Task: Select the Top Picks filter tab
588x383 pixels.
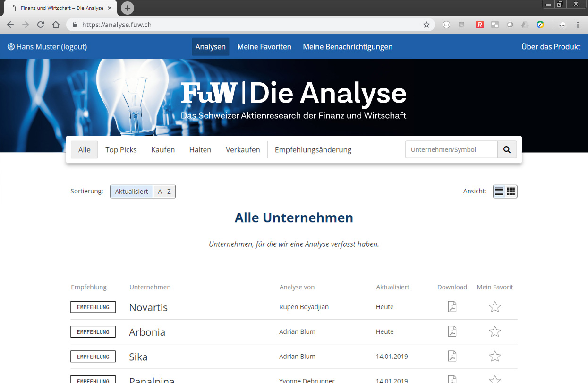Action: (x=121, y=149)
